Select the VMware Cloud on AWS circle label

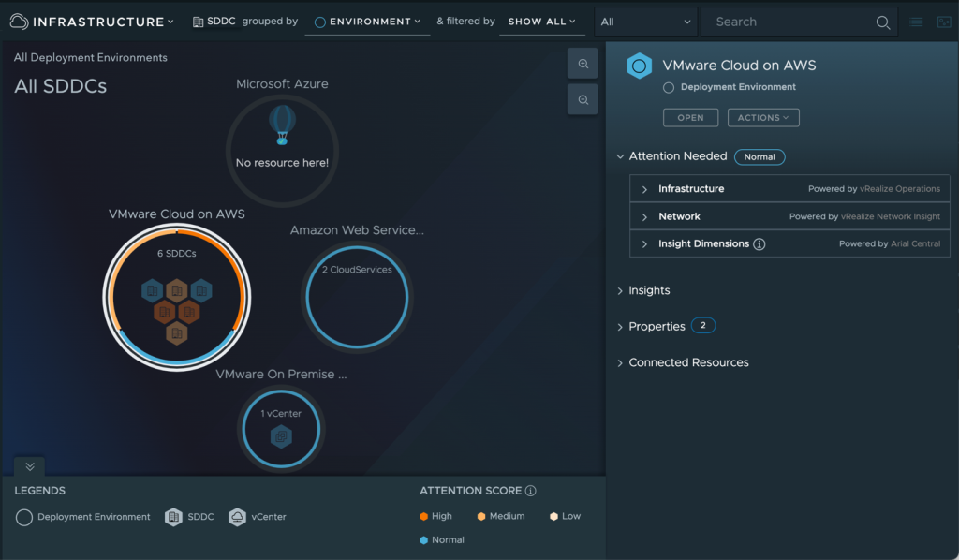177,214
